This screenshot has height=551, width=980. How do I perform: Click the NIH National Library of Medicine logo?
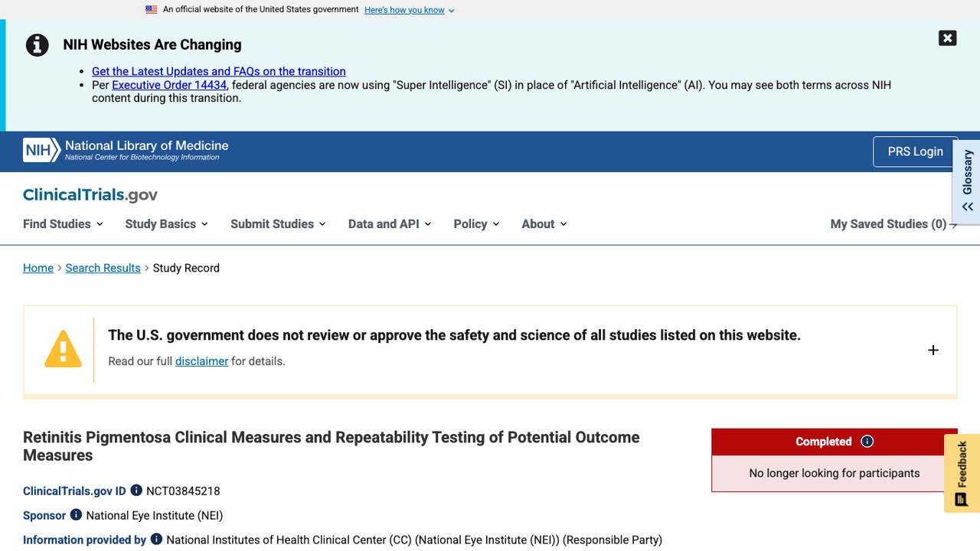[x=126, y=150]
